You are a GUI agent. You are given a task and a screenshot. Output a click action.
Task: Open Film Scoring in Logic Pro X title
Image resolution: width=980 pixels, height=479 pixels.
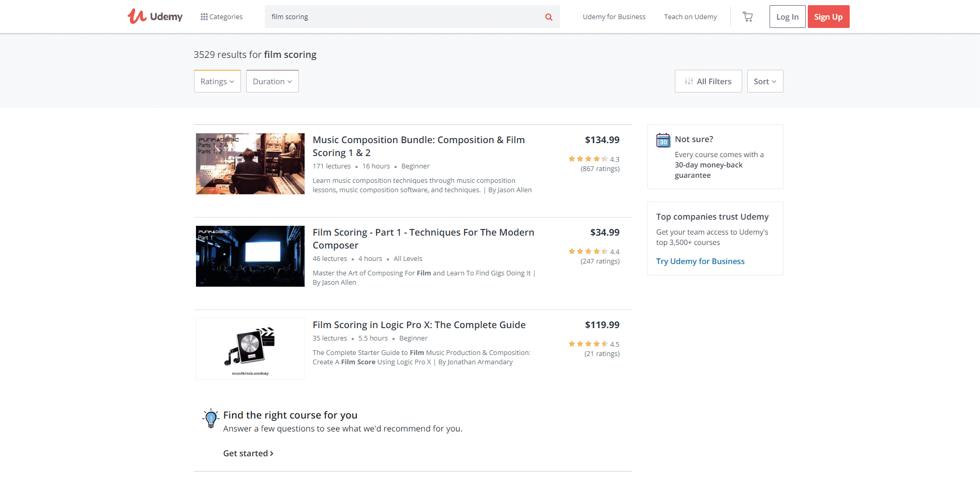[419, 325]
